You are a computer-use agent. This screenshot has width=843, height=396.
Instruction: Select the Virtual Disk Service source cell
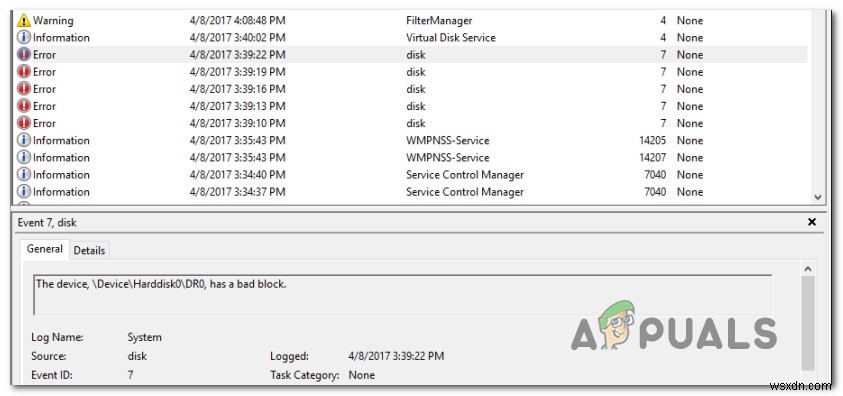coord(451,38)
